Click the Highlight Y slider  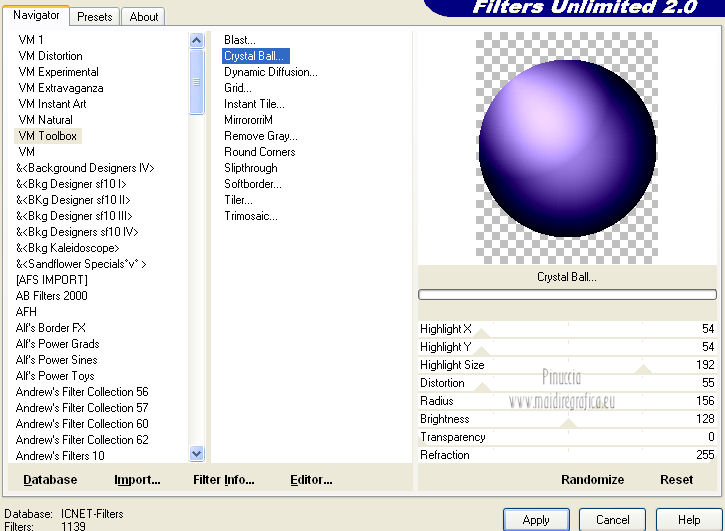567,347
